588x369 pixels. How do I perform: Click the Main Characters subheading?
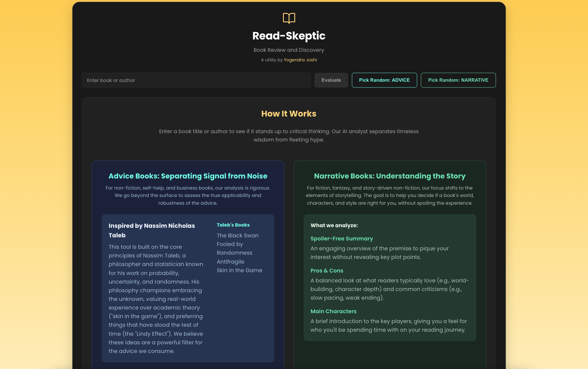333,311
